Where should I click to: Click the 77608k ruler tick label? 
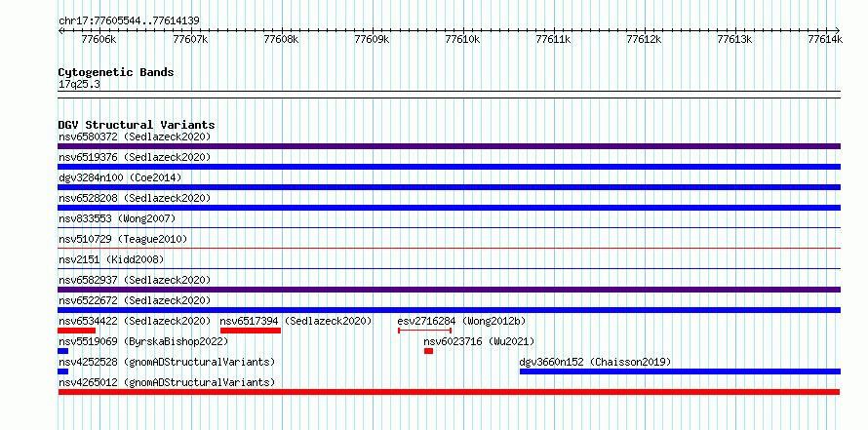click(x=281, y=39)
